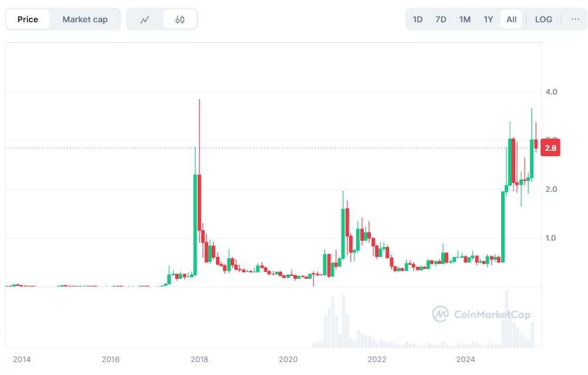Click the CoinMarketCap watermark logo
588x375 pixels.
coord(482,315)
